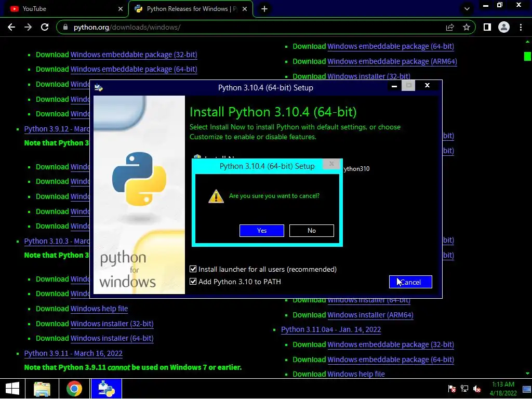This screenshot has height=399, width=532.
Task: Close the cancel confirmation dialog via X
Action: click(331, 164)
